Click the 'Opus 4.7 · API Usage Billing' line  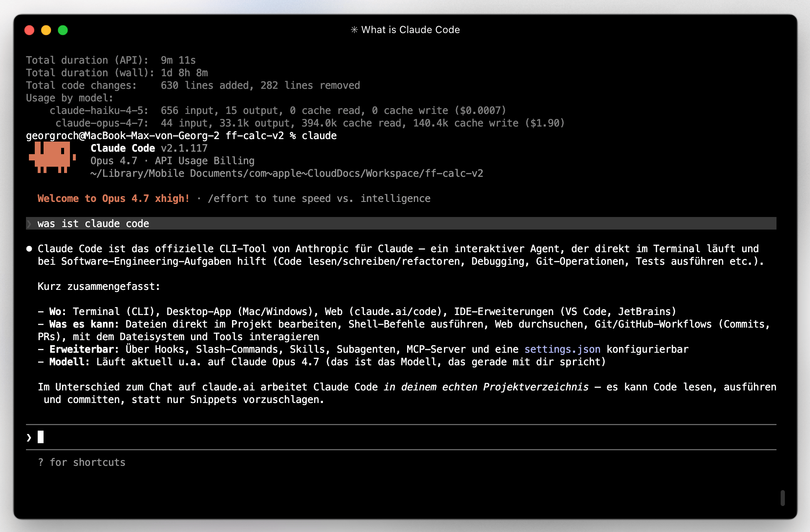172,161
